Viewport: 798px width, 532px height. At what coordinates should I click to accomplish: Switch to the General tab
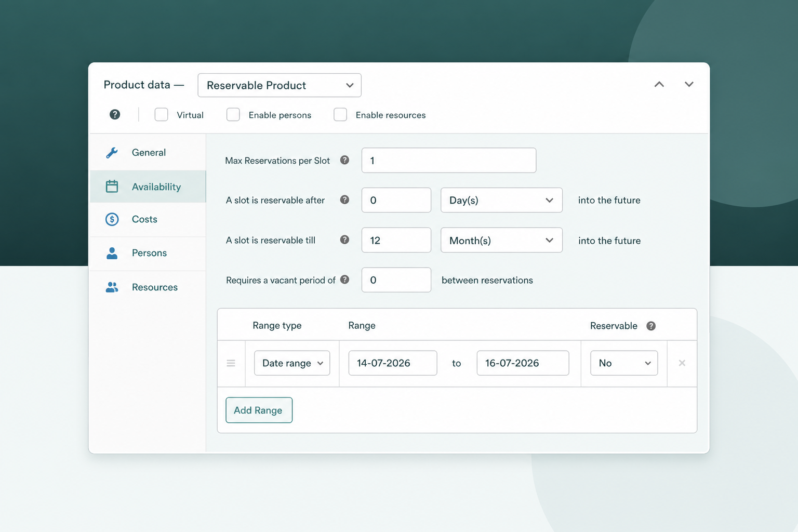point(148,153)
